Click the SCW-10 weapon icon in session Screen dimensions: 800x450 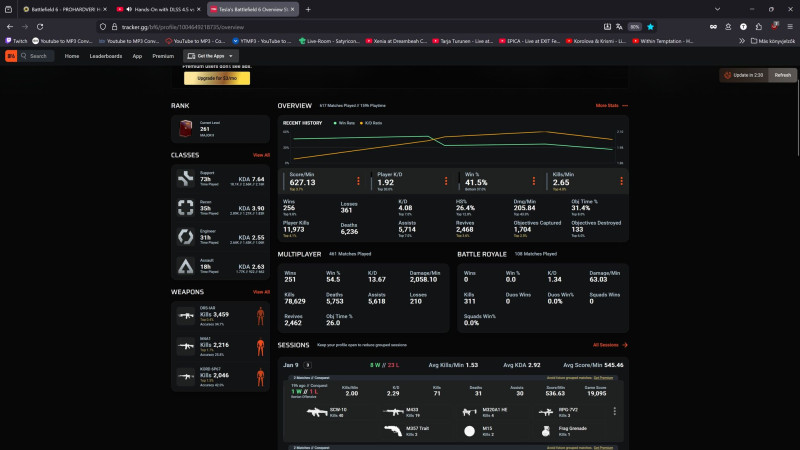coord(317,412)
